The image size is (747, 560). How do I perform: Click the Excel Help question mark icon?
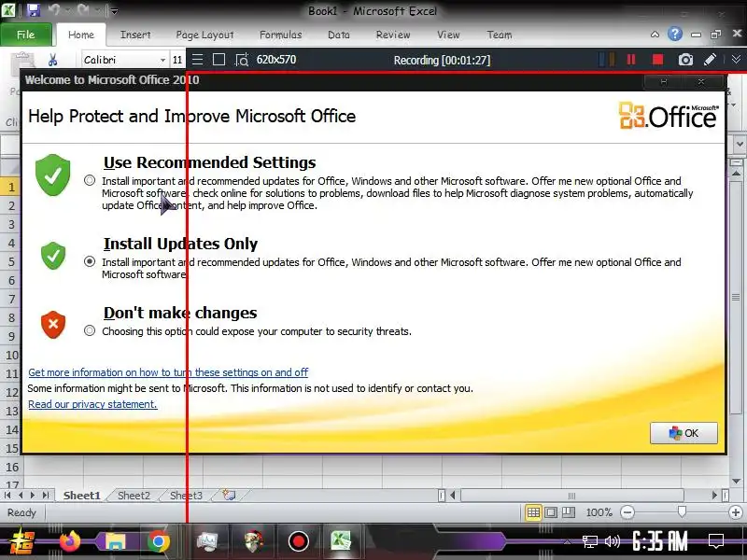[x=674, y=34]
